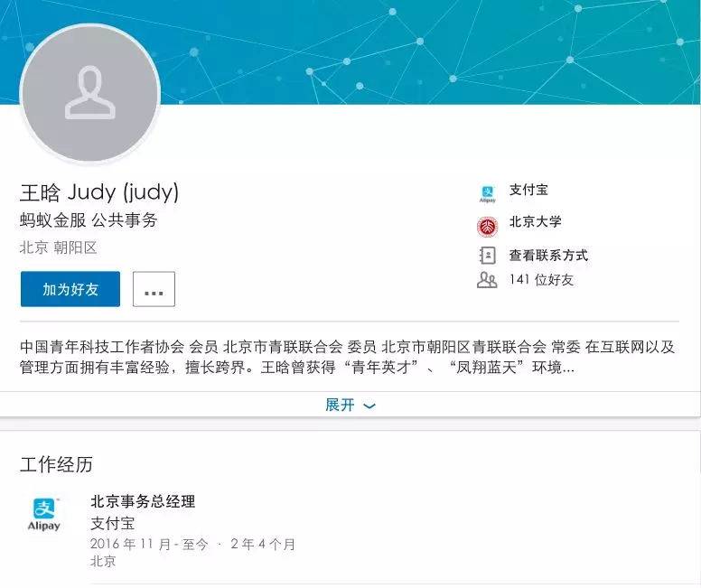Click the friends count people icon
The width and height of the screenshot is (701, 588).
pos(487,280)
